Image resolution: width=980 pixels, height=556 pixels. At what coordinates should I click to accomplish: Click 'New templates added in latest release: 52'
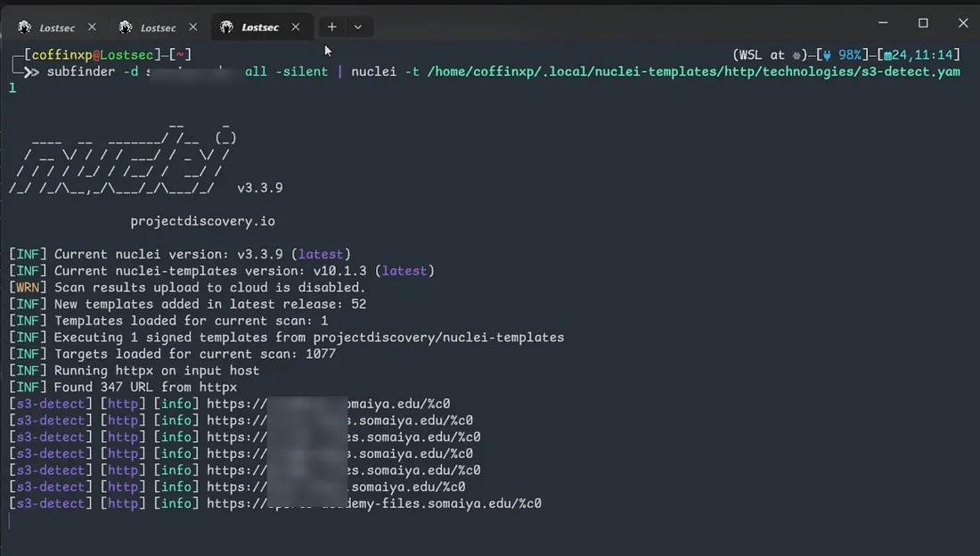tap(210, 305)
